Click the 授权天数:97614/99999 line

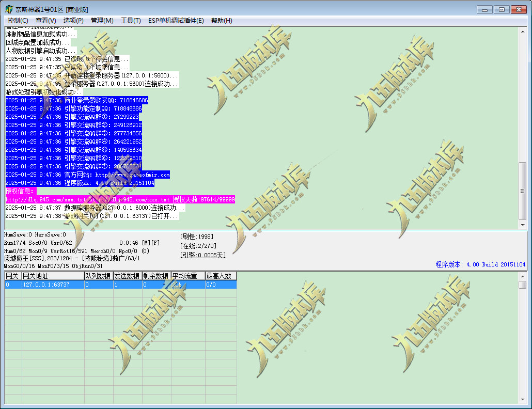(x=120, y=199)
